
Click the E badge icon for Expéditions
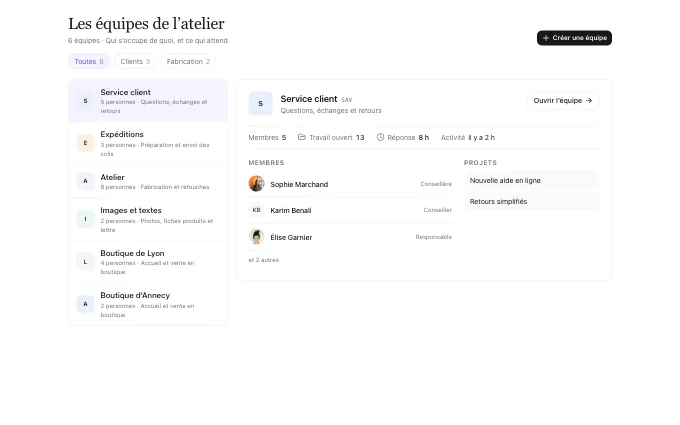click(85, 143)
